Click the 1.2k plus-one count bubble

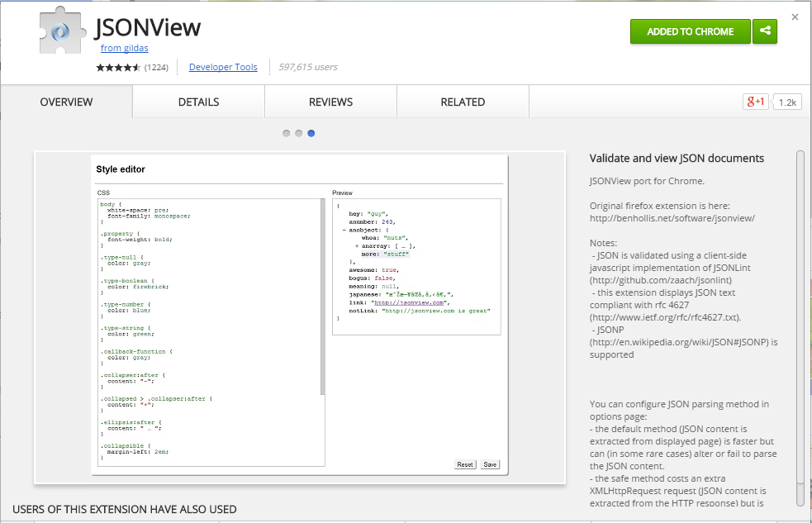click(787, 102)
